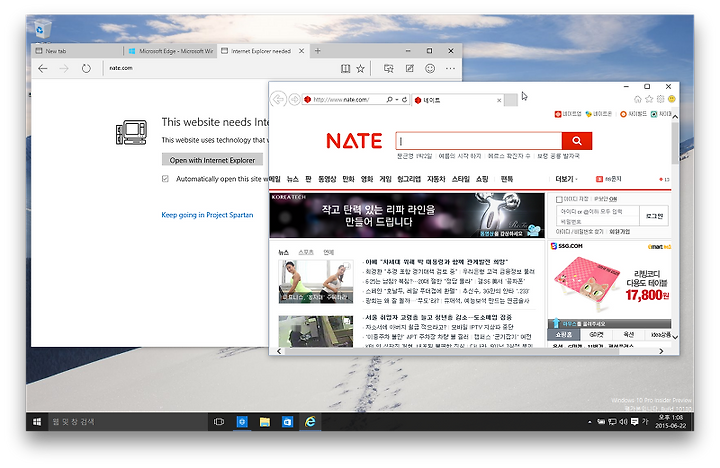
Task: Focus the NATE search input field
Action: [x=478, y=141]
